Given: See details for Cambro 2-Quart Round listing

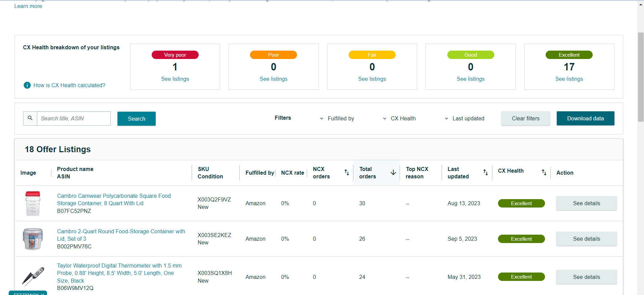Looking at the screenshot, I should (x=587, y=239).
